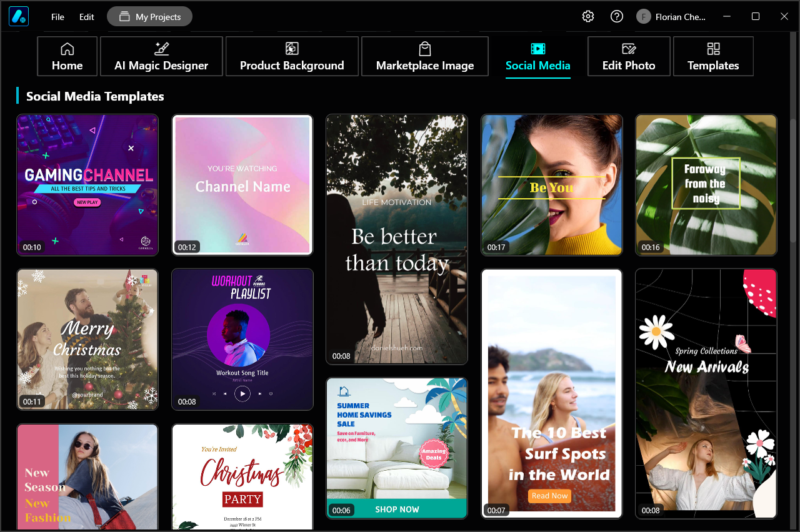800x532 pixels.
Task: Switch to the Edit Photo section
Action: tap(629, 56)
